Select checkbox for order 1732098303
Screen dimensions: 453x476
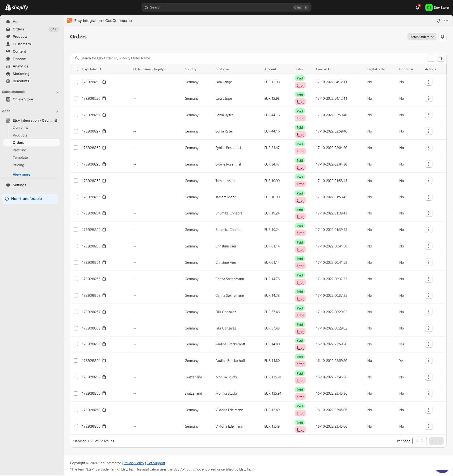click(76, 328)
